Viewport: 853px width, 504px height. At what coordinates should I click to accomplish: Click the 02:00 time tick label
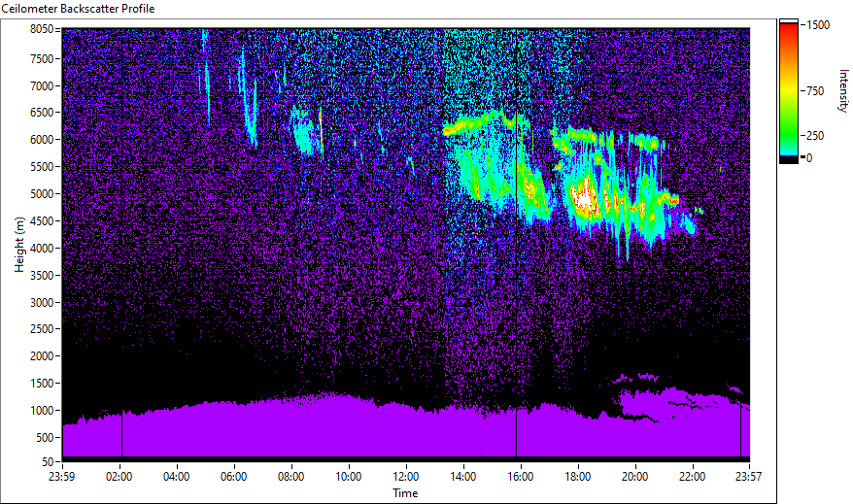119,477
